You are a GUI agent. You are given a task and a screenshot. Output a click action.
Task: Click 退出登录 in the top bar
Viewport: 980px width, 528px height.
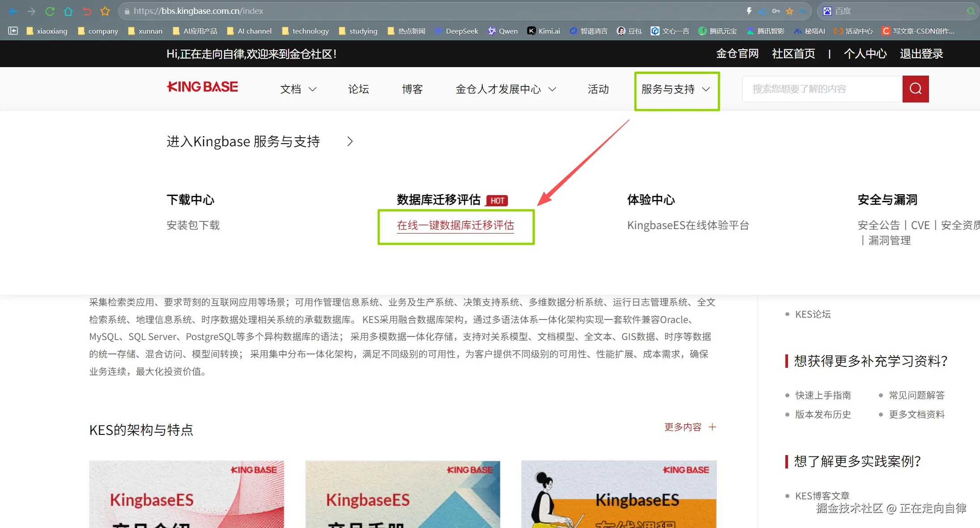(x=921, y=54)
